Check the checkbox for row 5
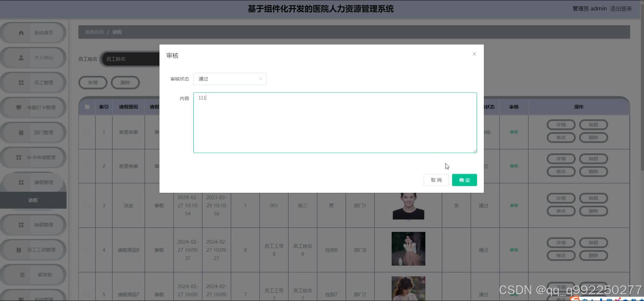The width and height of the screenshot is (644, 301). (x=87, y=295)
